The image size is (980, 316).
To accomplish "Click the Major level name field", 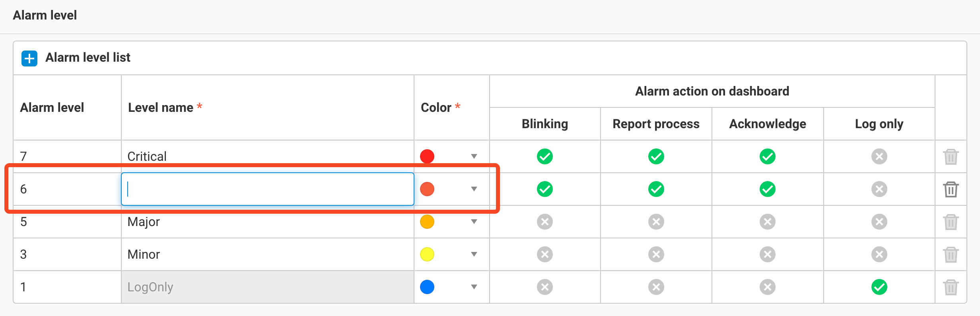I will click(x=267, y=222).
